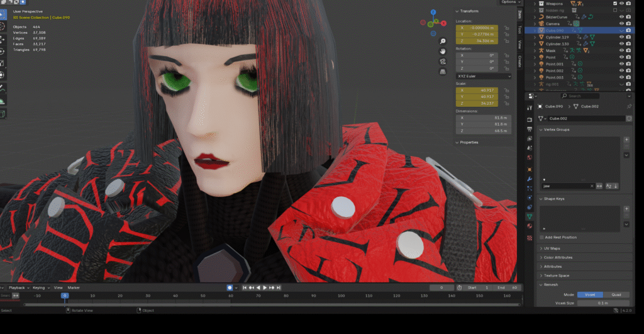Screen dimensions: 644x334
Task: Open the XYZ Euler rotation mode dropdown
Action: pos(483,76)
